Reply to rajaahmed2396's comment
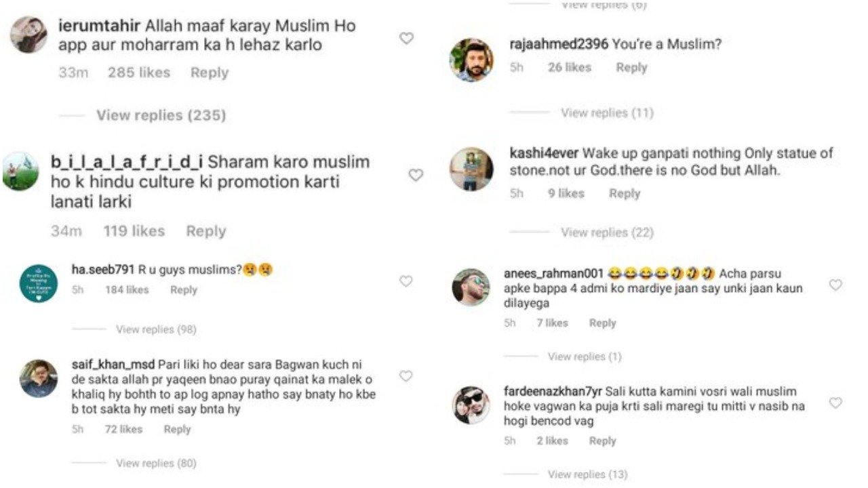The width and height of the screenshot is (868, 488). (x=631, y=67)
